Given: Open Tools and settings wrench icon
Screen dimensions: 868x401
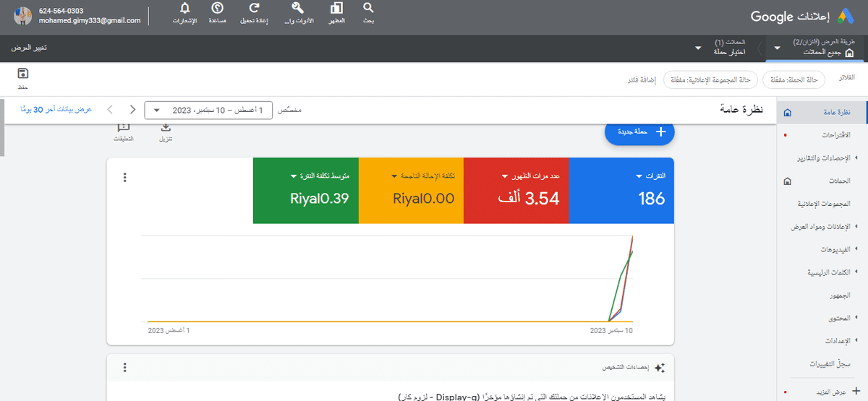Looking at the screenshot, I should click(297, 9).
